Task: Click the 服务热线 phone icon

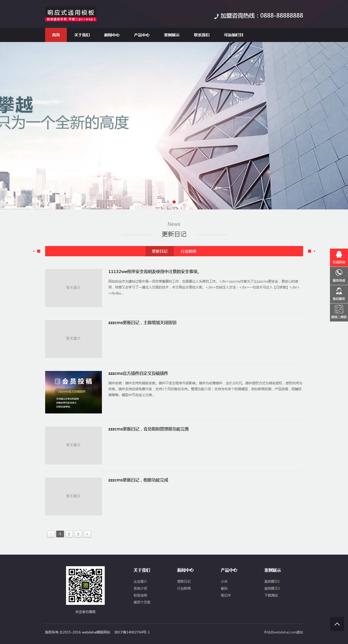Action: (x=339, y=276)
